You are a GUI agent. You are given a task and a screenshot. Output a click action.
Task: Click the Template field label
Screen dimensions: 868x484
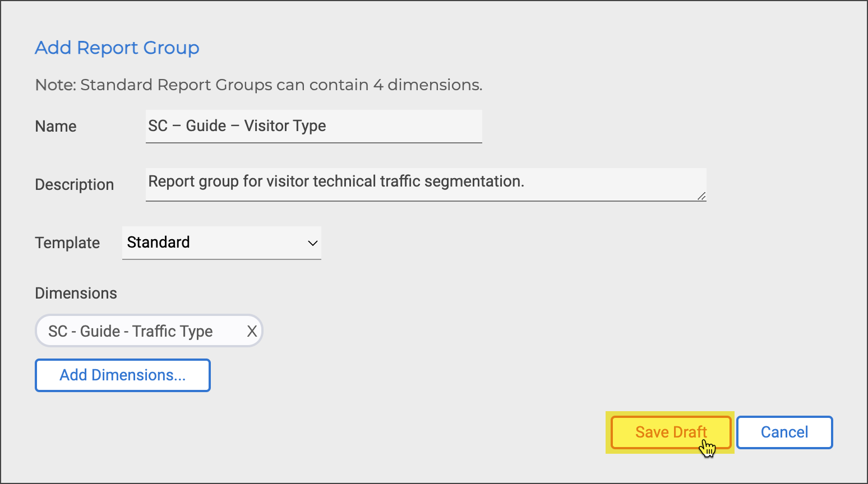(x=67, y=243)
